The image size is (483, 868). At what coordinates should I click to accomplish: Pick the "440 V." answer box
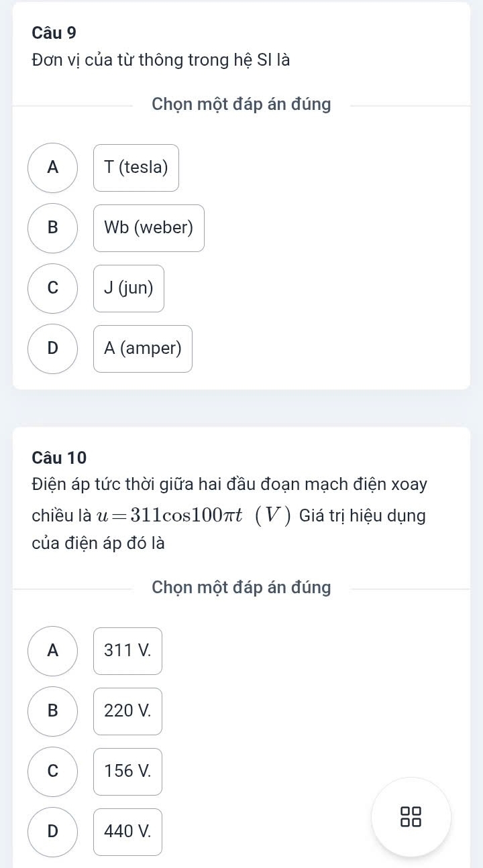tap(127, 832)
